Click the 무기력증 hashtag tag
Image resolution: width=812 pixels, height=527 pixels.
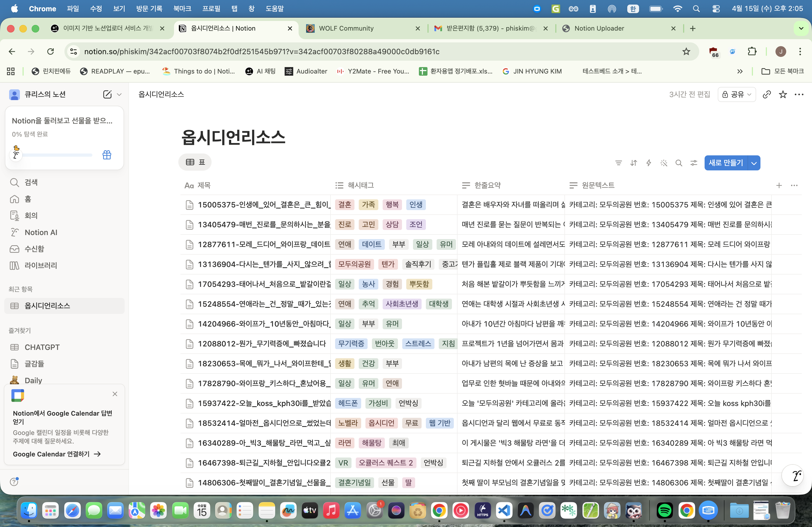tap(351, 344)
